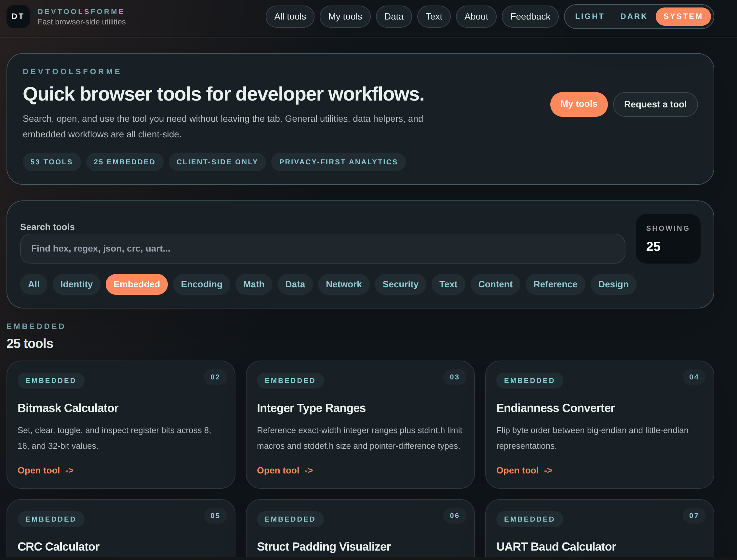Click EMBEDDED tag on Endianness Converter card

tap(529, 381)
